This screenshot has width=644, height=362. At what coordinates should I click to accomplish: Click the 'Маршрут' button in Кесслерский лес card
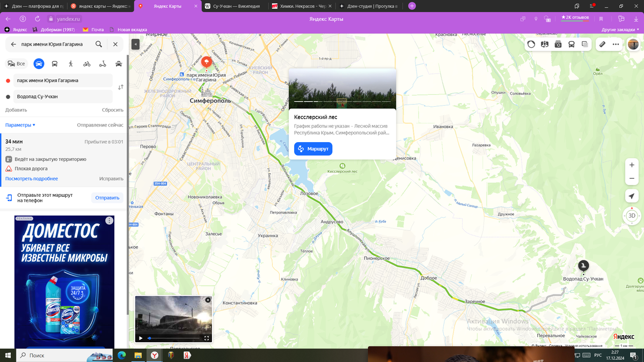[313, 149]
